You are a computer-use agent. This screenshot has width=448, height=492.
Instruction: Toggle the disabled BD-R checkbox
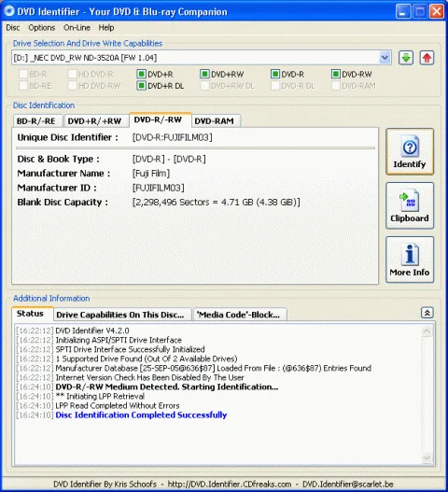point(23,74)
